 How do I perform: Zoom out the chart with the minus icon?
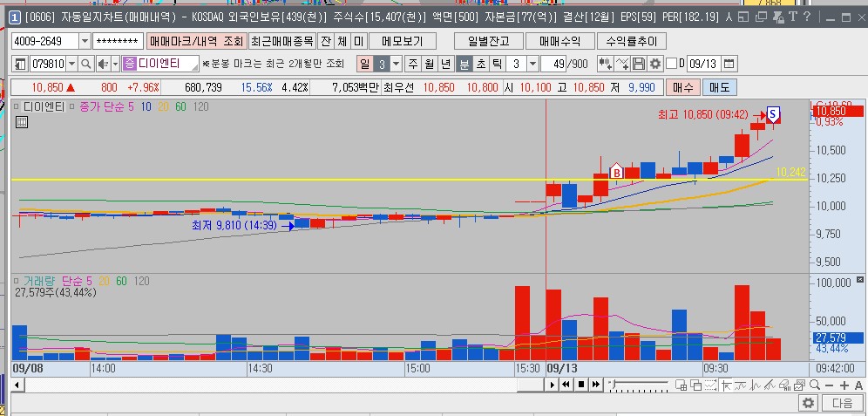(x=830, y=385)
